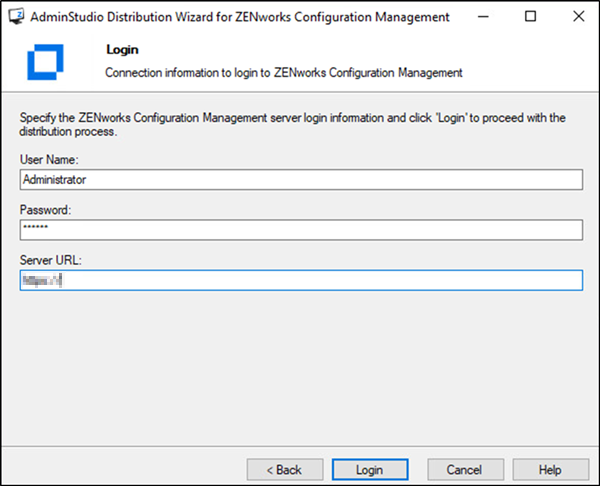This screenshot has width=600, height=486.
Task: Click the 'Specify the ZENworks' instruction text
Action: coord(292,118)
